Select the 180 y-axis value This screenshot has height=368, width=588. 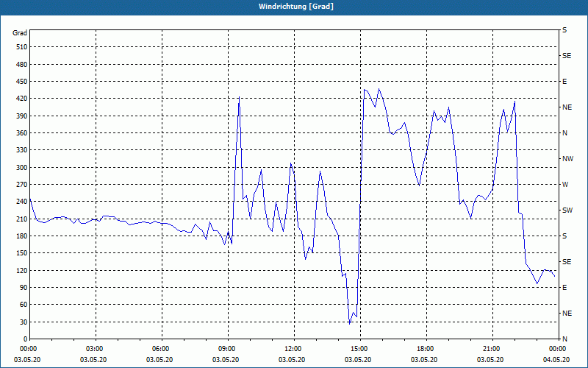point(21,236)
